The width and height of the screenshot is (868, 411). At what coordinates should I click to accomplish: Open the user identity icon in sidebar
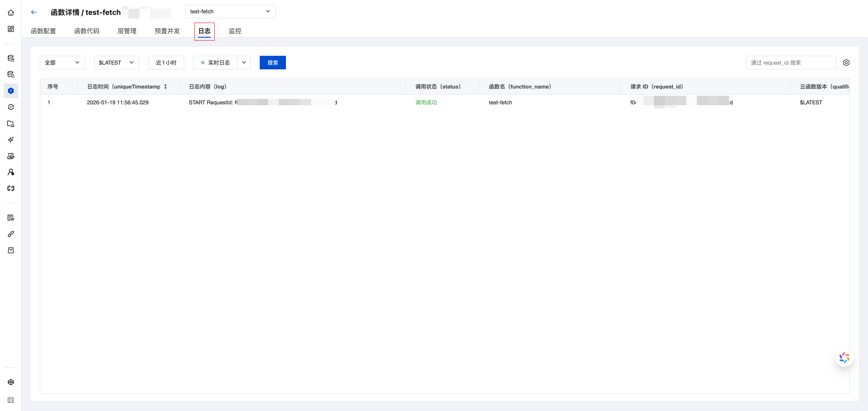pos(11,172)
